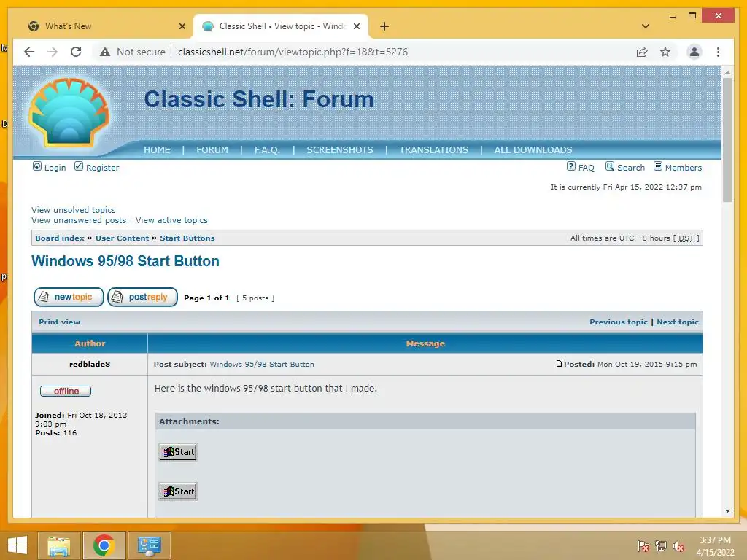This screenshot has width=747, height=560.
Task: Open HOME in site navigation
Action: 157,150
